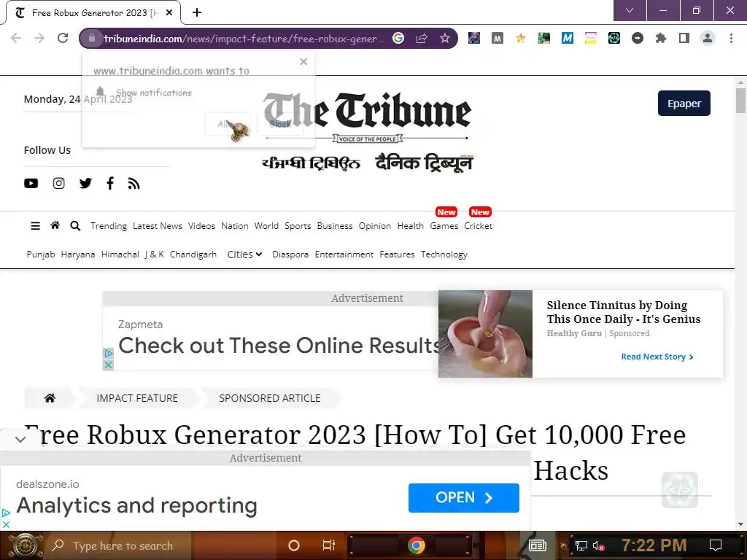Screen dimensions: 747x560
Task: Go back to the previous page
Action: (16, 38)
